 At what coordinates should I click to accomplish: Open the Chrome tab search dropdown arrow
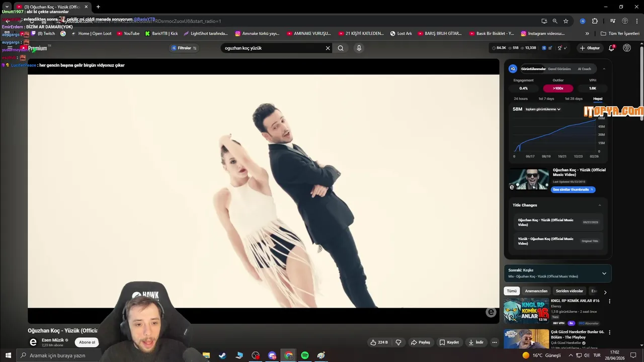click(7, 7)
